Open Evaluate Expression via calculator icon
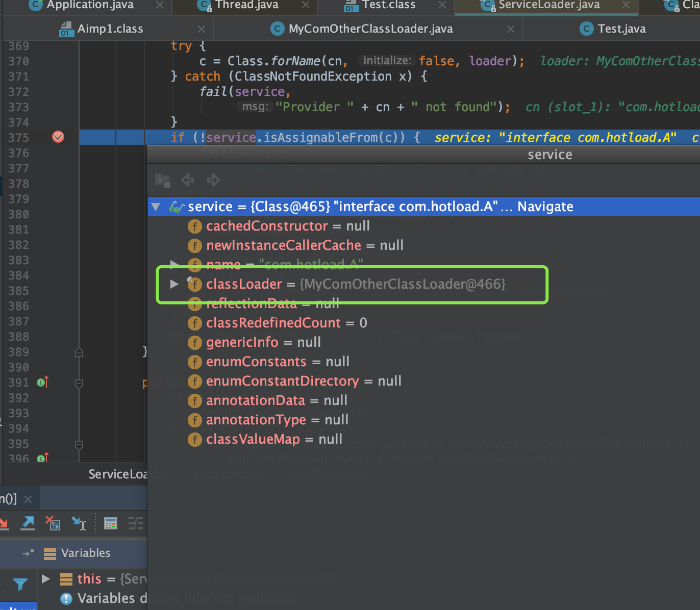This screenshot has width=700, height=610. click(x=111, y=523)
